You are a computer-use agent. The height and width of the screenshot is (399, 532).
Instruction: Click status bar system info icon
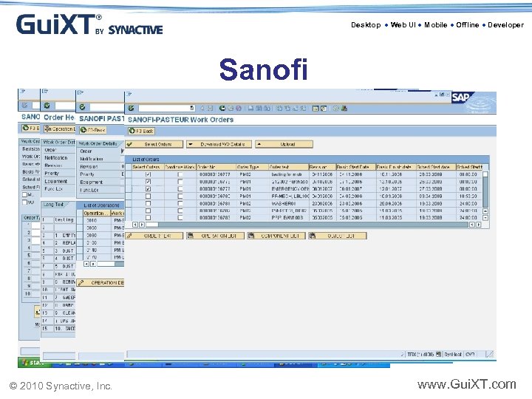pos(438,354)
